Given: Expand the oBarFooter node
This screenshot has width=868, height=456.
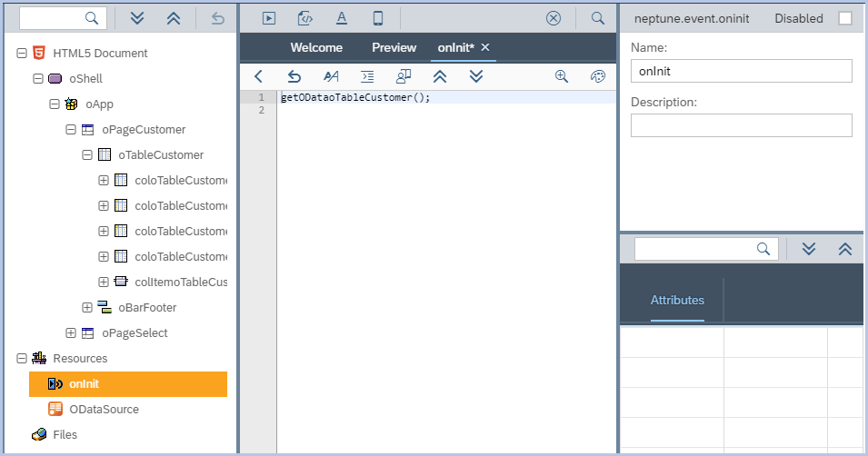Looking at the screenshot, I should 87,307.
